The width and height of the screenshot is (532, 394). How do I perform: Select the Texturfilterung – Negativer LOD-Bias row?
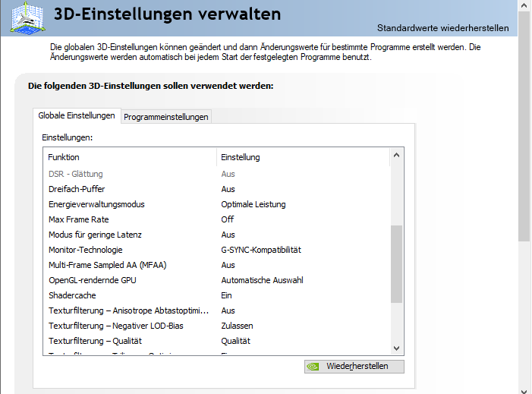[217, 326]
